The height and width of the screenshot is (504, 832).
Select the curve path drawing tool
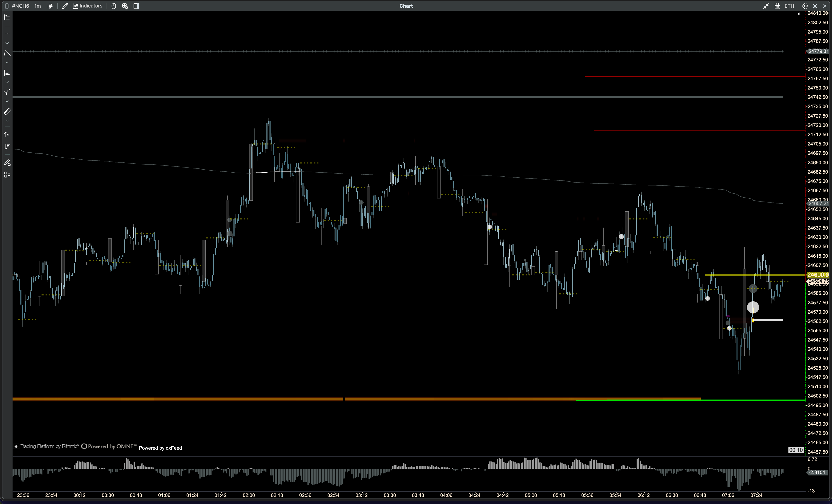tap(7, 92)
